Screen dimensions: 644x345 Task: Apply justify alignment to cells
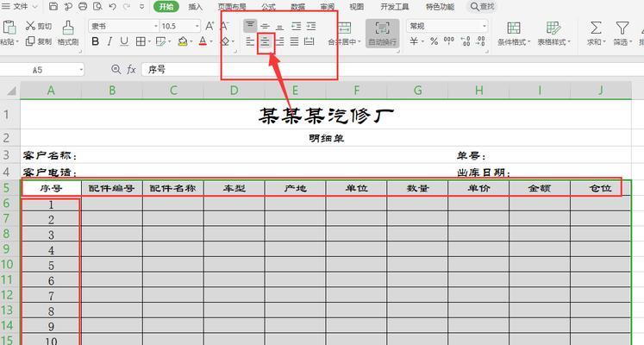295,41
